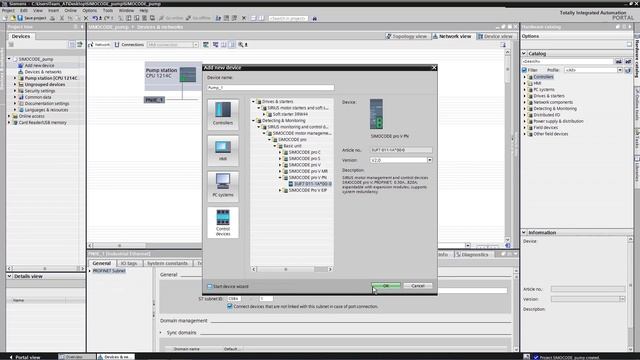Expand Network components in hardware catalog
640x360 pixels.
click(525, 102)
